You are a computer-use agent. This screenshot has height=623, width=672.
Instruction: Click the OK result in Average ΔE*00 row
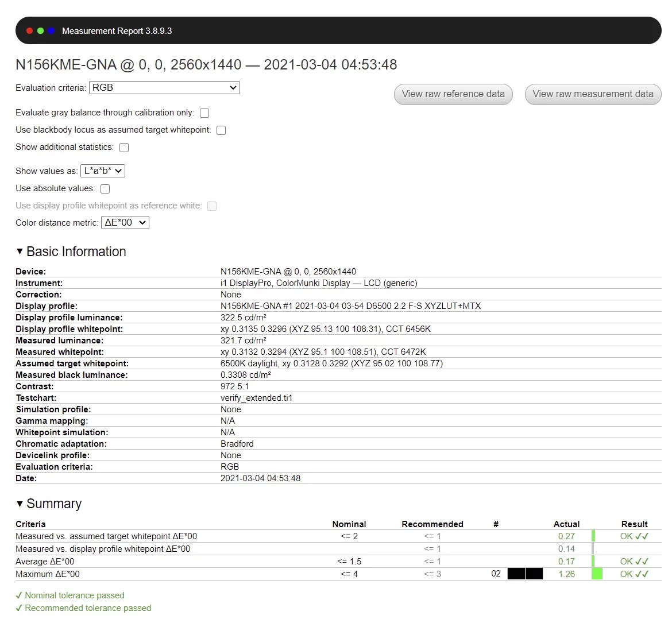click(x=634, y=562)
